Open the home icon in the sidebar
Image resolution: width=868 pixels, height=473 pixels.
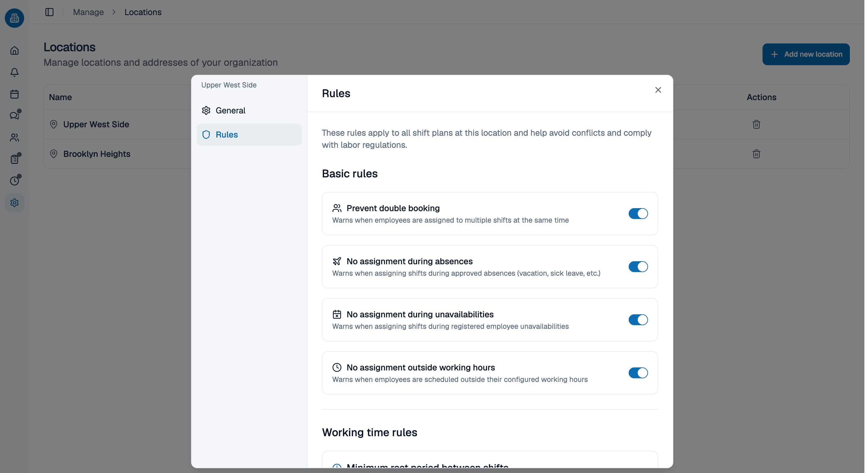14,51
